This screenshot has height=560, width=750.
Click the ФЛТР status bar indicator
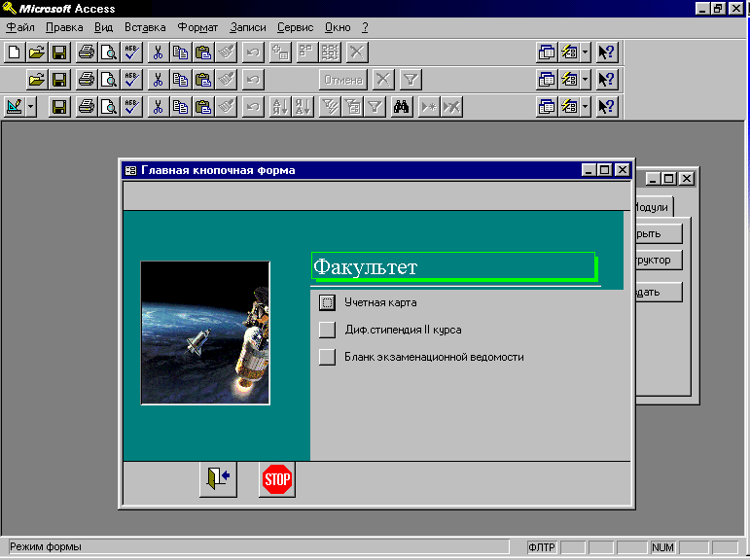coord(542,547)
